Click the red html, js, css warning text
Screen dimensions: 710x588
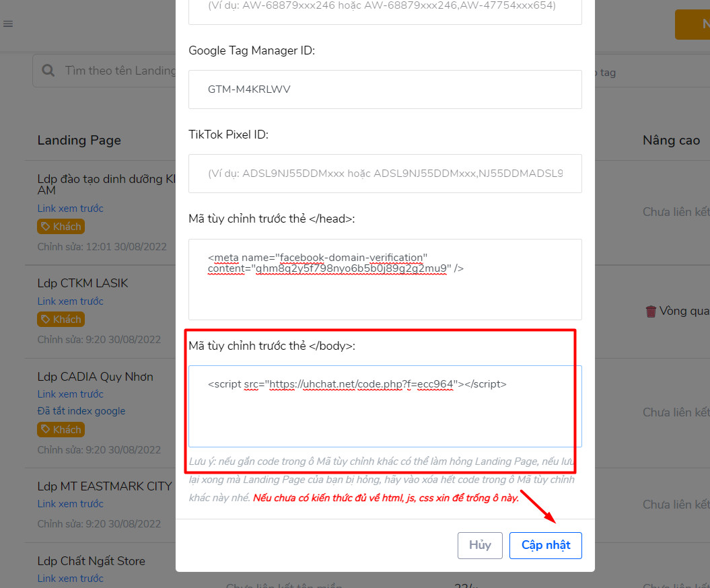click(386, 498)
